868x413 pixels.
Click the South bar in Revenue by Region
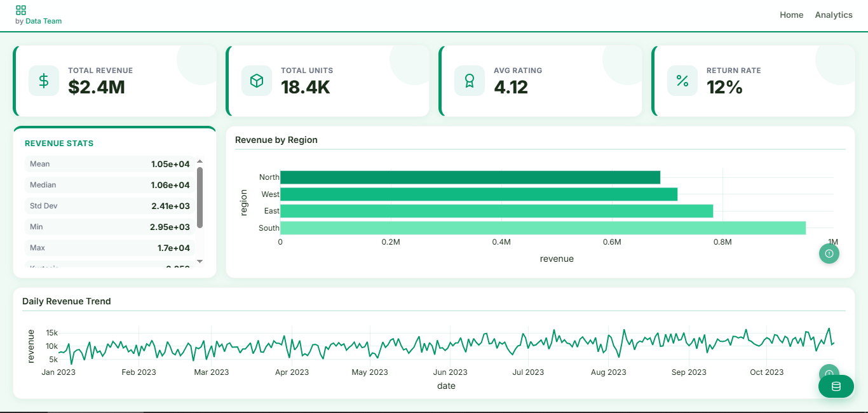pos(543,227)
